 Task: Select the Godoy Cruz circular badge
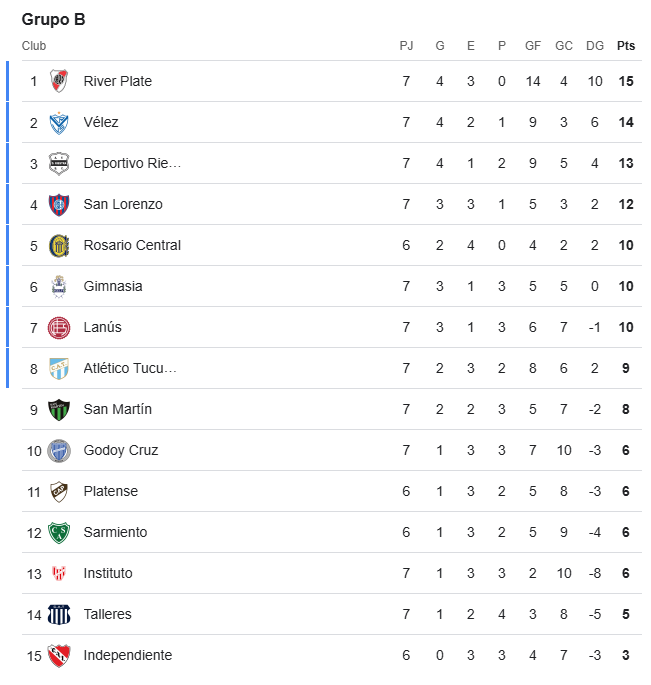(x=59, y=451)
